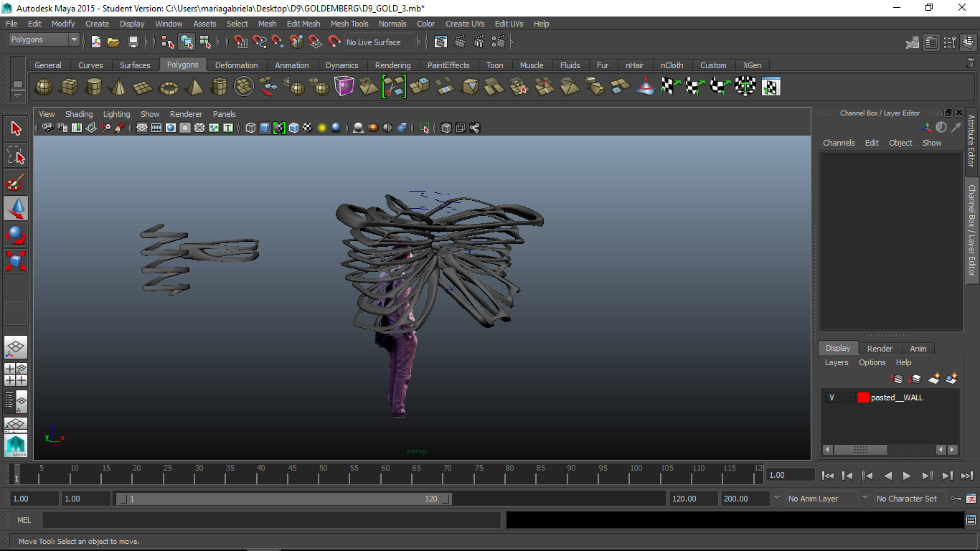
Task: Choose the Lasso select tool
Action: click(x=16, y=156)
